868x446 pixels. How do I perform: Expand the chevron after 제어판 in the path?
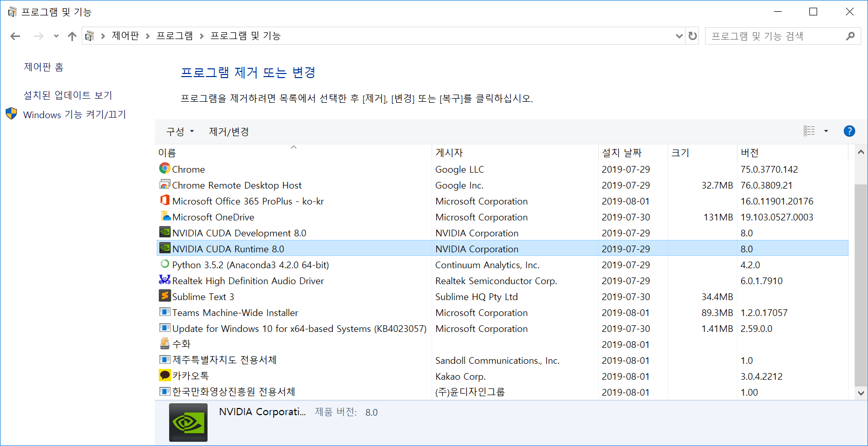[x=147, y=36]
